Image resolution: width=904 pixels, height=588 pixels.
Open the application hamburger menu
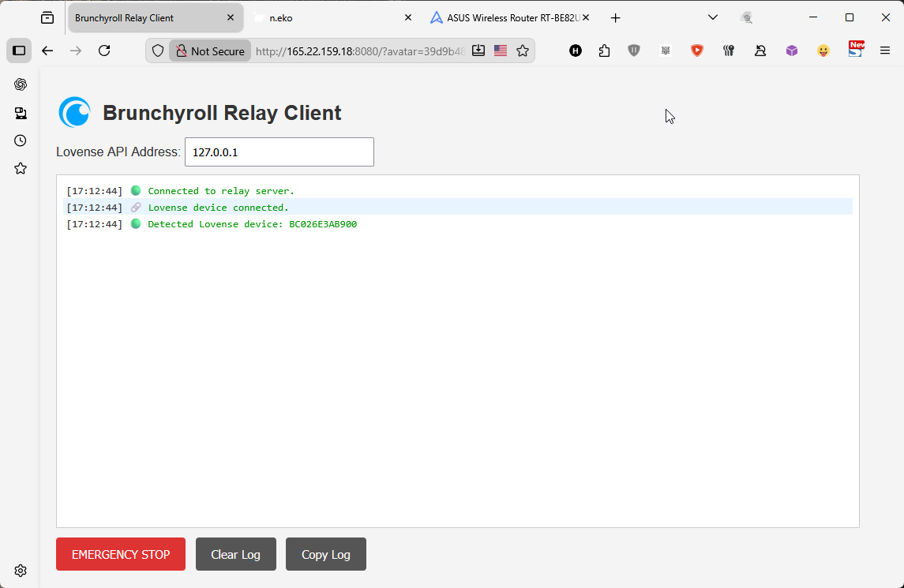[x=885, y=51]
